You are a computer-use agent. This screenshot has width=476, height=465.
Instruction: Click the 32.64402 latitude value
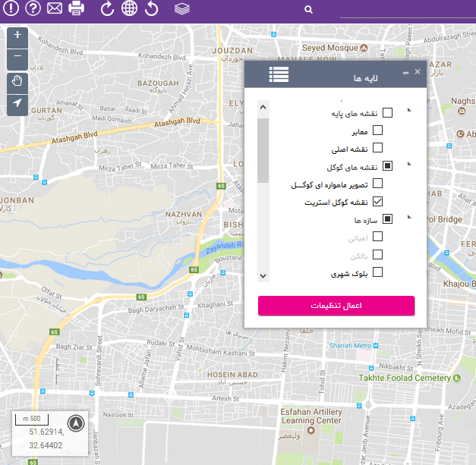46,445
